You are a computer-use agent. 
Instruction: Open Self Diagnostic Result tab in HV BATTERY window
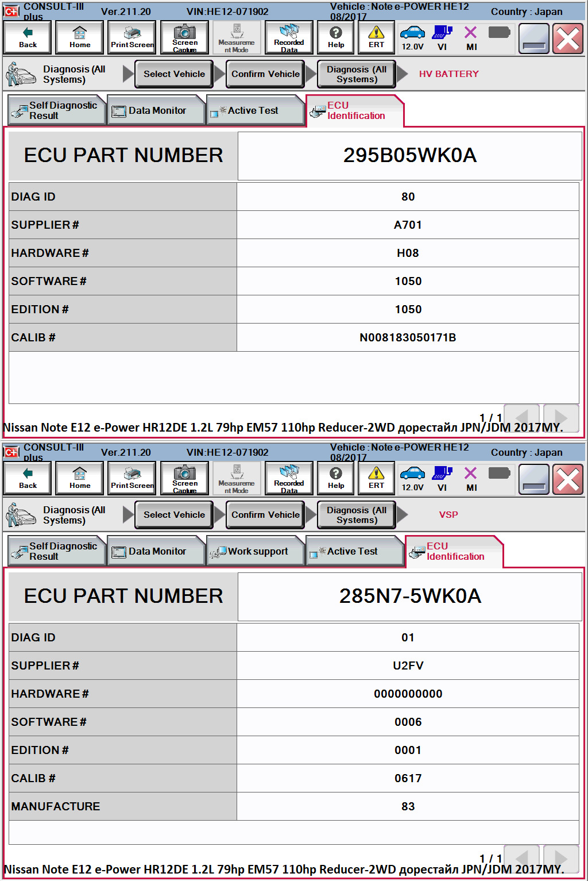pos(56,110)
